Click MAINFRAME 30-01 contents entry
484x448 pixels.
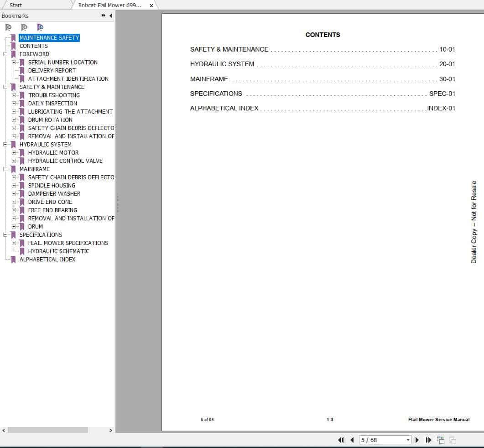point(323,79)
